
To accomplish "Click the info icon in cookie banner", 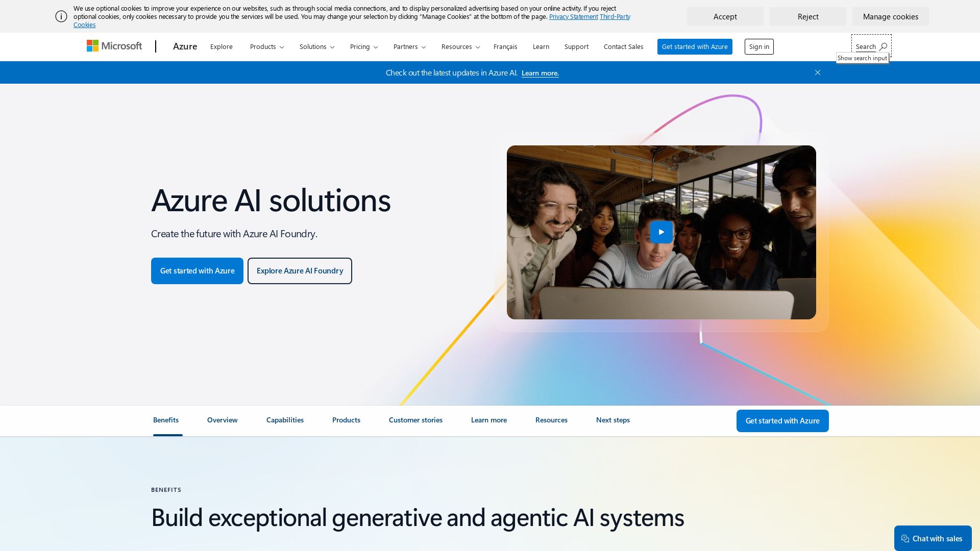I will (x=61, y=16).
